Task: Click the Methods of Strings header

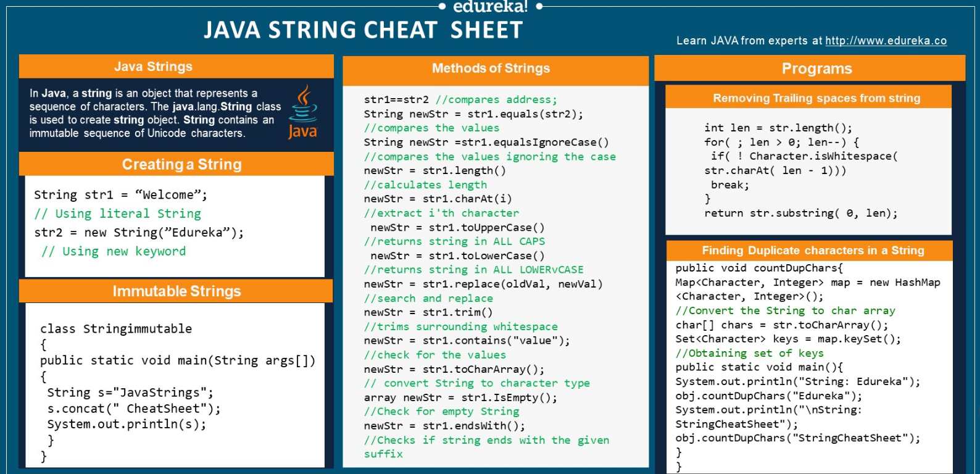Action: tap(496, 69)
